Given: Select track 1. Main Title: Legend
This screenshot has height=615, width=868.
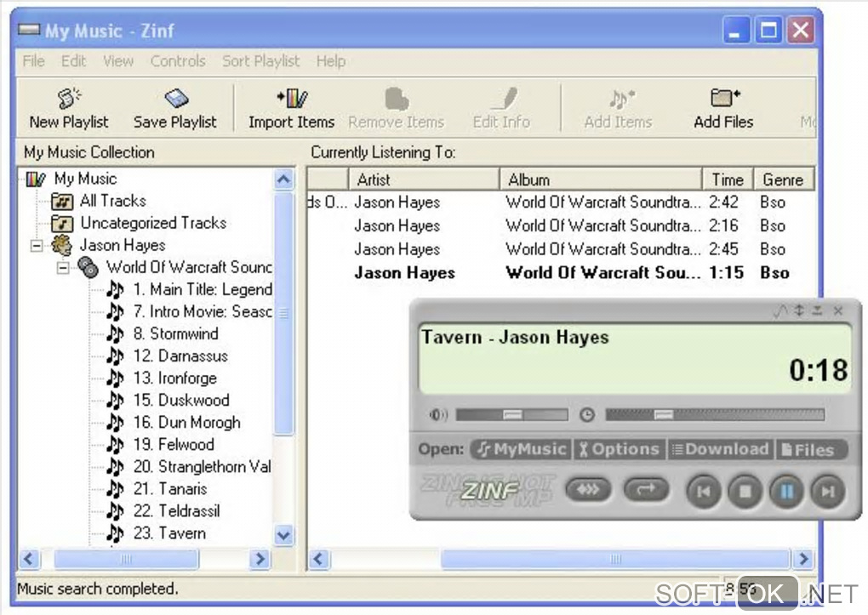Looking at the screenshot, I should (x=190, y=289).
